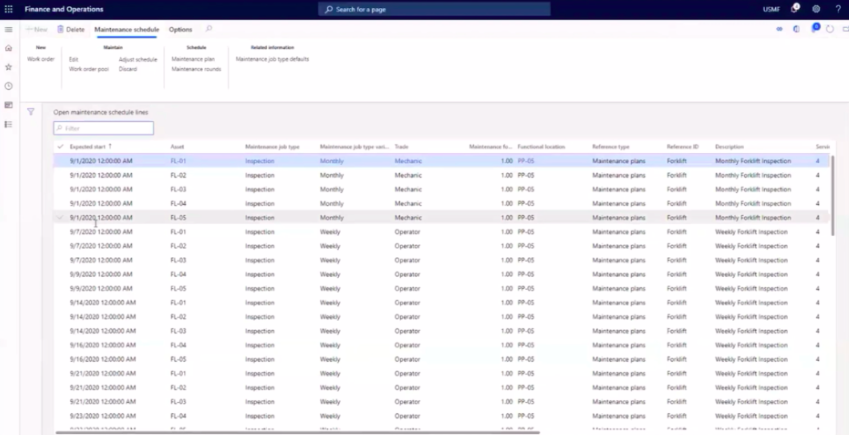The image size is (849, 435).
Task: Select the first FL-01 row's checkmark
Action: tap(60, 161)
